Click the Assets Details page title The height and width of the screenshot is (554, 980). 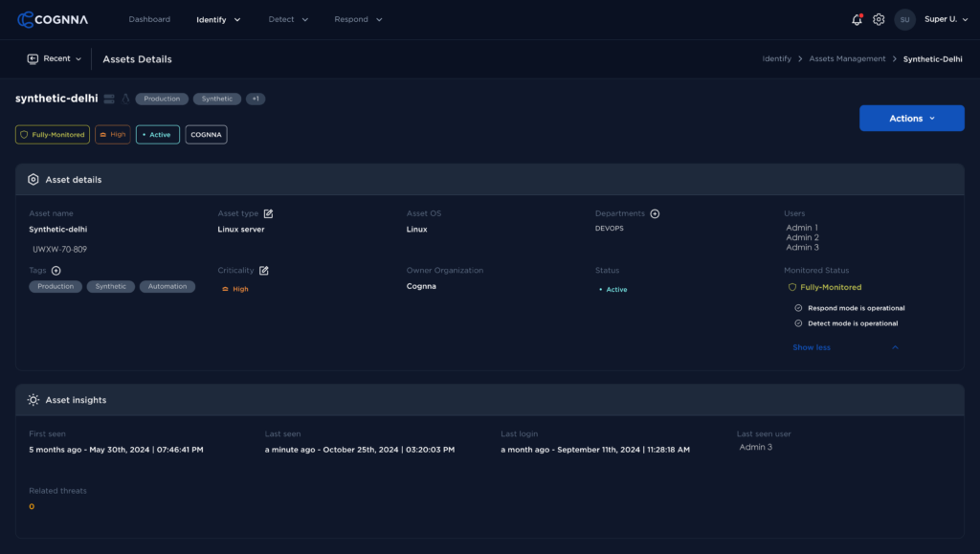click(x=137, y=59)
